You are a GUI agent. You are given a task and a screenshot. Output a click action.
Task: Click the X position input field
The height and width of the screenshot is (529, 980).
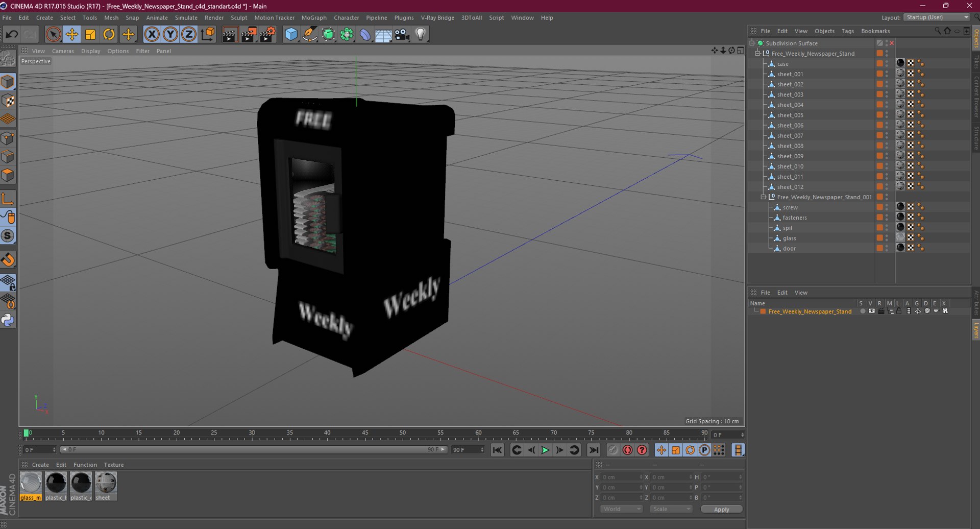[x=622, y=477]
